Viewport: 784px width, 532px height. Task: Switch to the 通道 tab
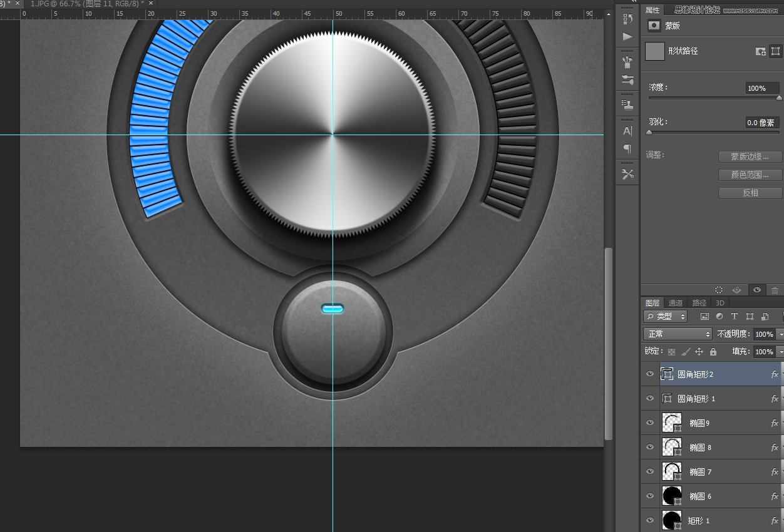[675, 303]
